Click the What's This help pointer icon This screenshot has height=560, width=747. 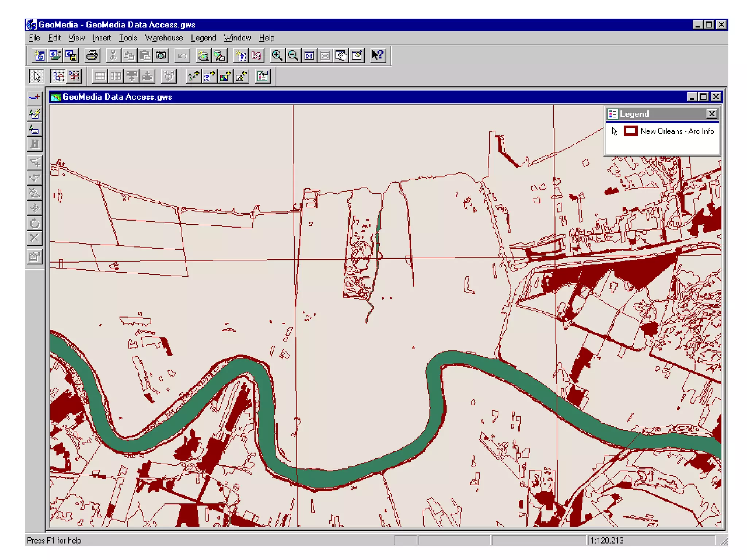click(378, 55)
